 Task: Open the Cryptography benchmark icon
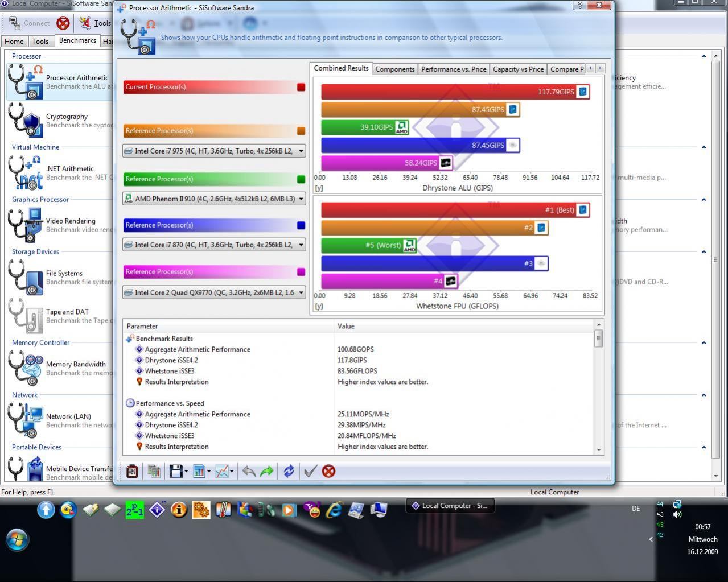point(25,120)
